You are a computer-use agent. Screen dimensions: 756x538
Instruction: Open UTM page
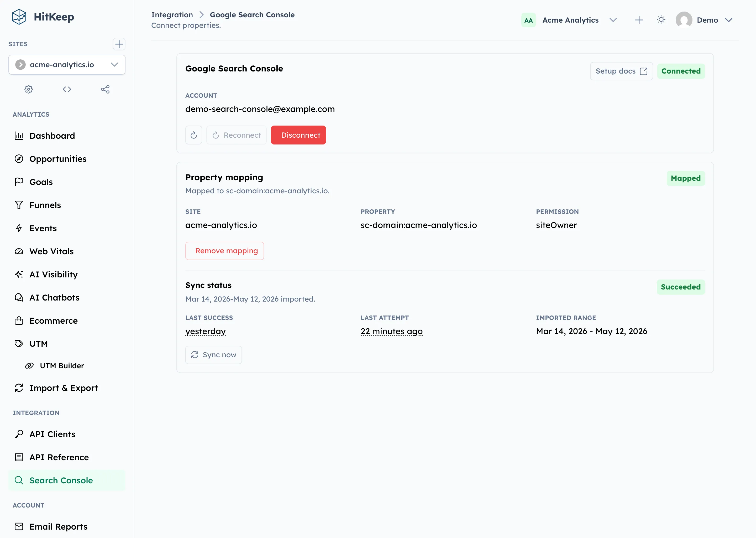coord(67,344)
